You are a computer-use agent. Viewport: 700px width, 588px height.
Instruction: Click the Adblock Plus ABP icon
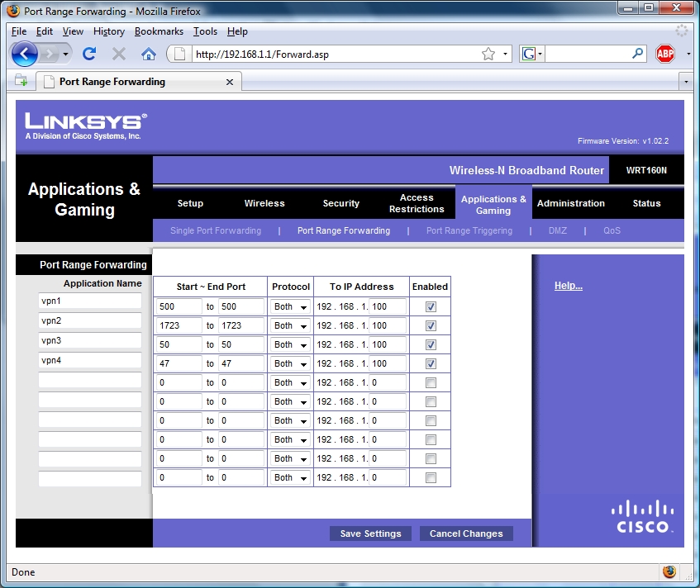(664, 54)
